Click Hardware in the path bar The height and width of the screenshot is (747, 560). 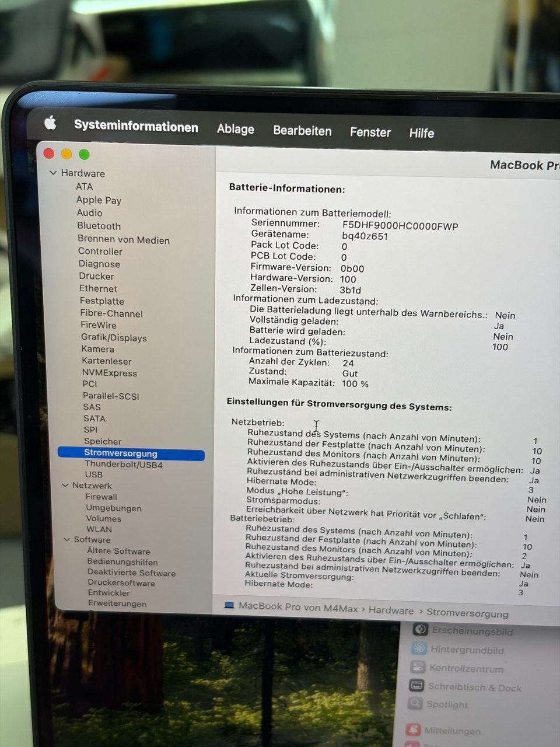coord(391,610)
